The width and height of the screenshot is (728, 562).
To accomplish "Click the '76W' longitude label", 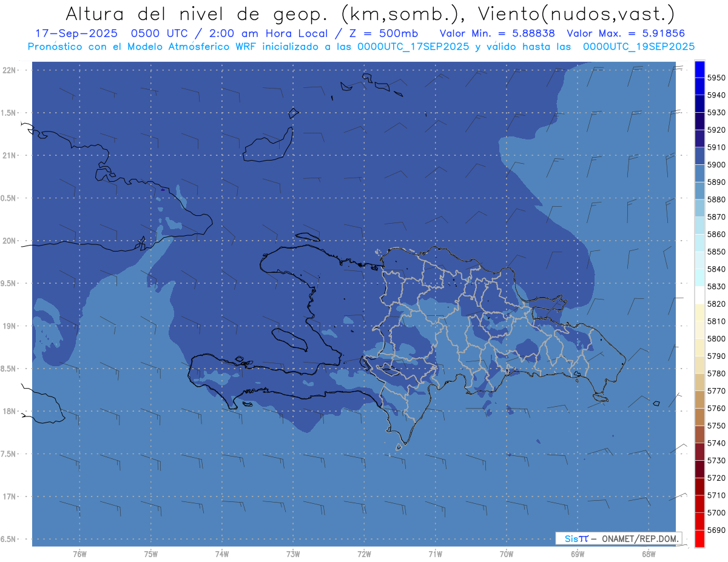I will pyautogui.click(x=79, y=554).
